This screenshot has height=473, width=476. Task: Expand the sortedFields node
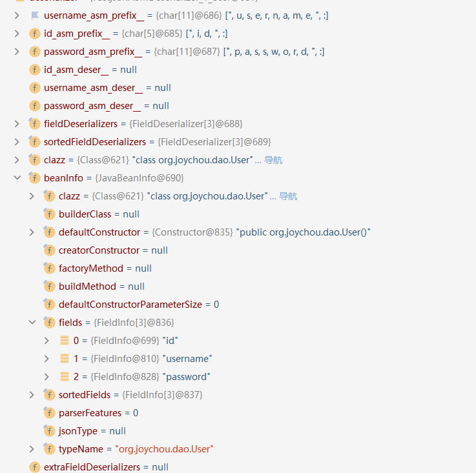[32, 394]
